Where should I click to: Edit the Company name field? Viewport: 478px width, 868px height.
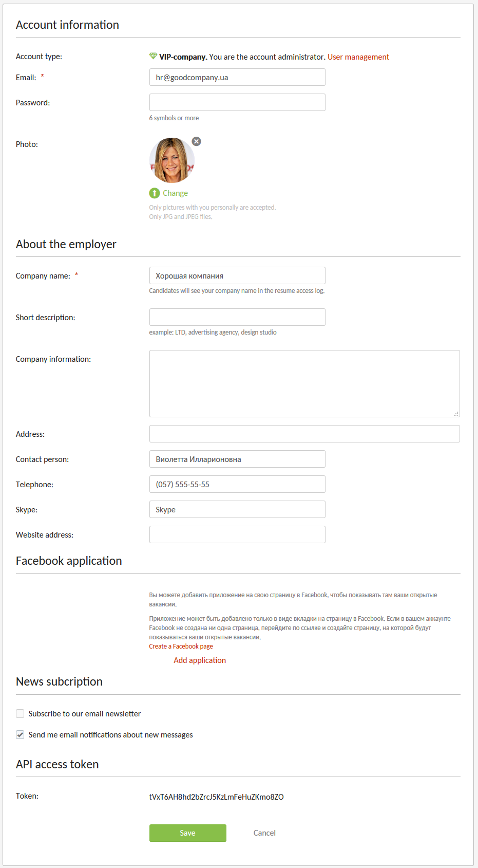237,275
